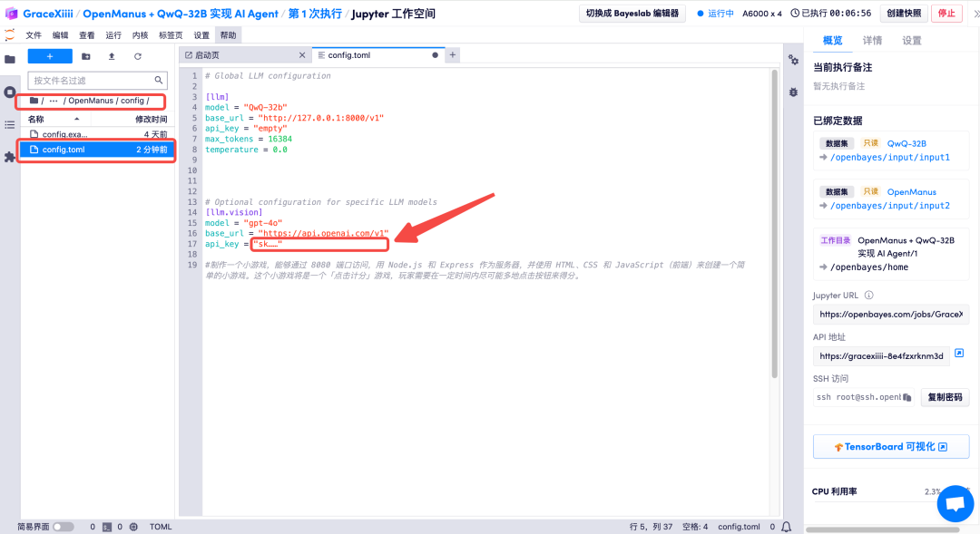Open the 标签页 menu
Viewport: 980px width, 534px height.
point(171,35)
